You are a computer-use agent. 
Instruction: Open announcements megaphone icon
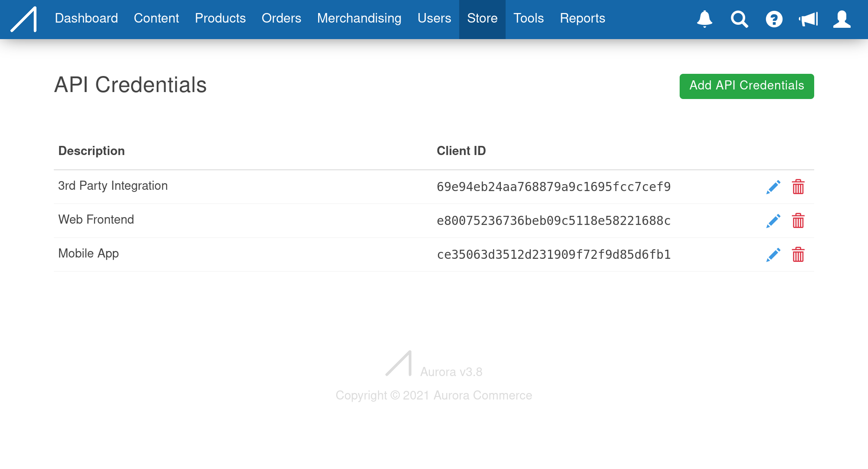[x=808, y=19]
